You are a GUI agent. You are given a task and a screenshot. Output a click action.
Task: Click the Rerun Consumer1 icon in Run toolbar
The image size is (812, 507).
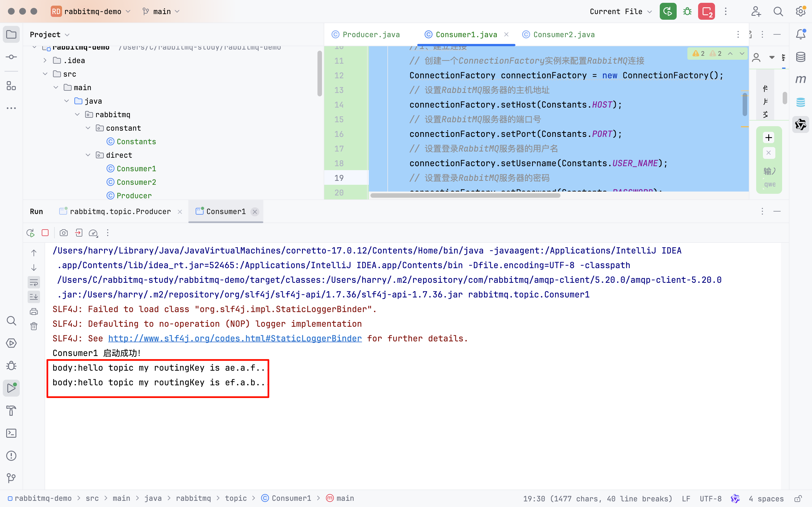pos(30,233)
